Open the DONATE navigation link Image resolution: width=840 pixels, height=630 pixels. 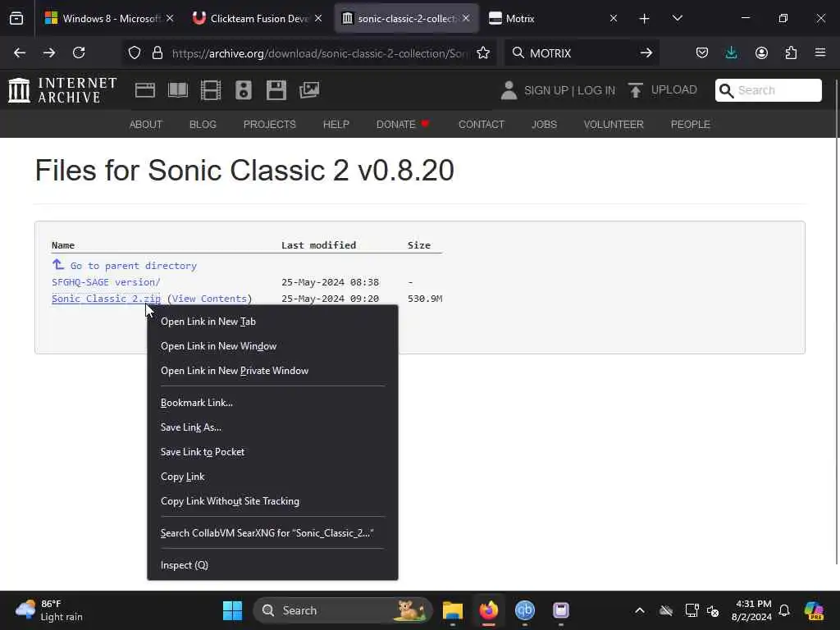402,125
